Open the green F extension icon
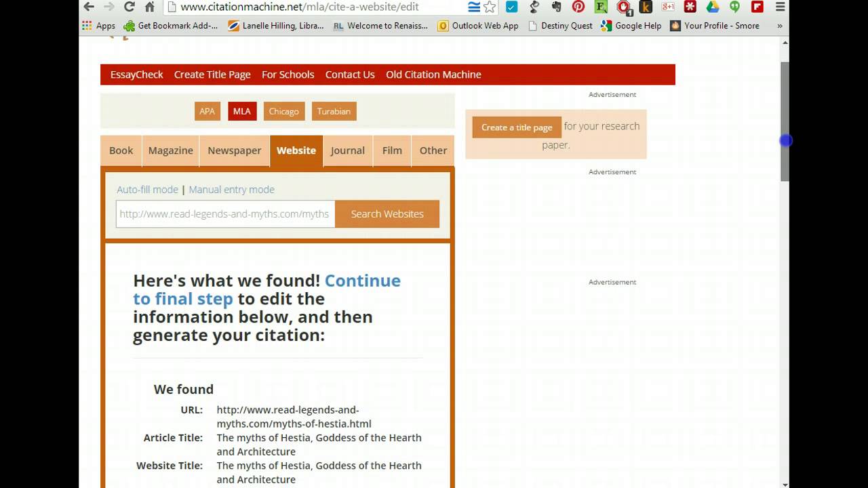The height and width of the screenshot is (488, 868). point(601,7)
